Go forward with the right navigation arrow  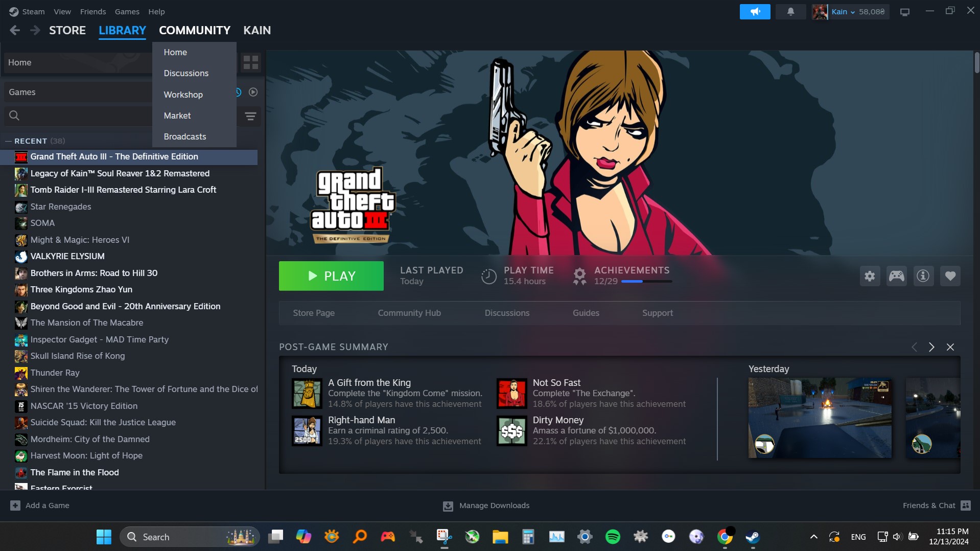point(35,30)
